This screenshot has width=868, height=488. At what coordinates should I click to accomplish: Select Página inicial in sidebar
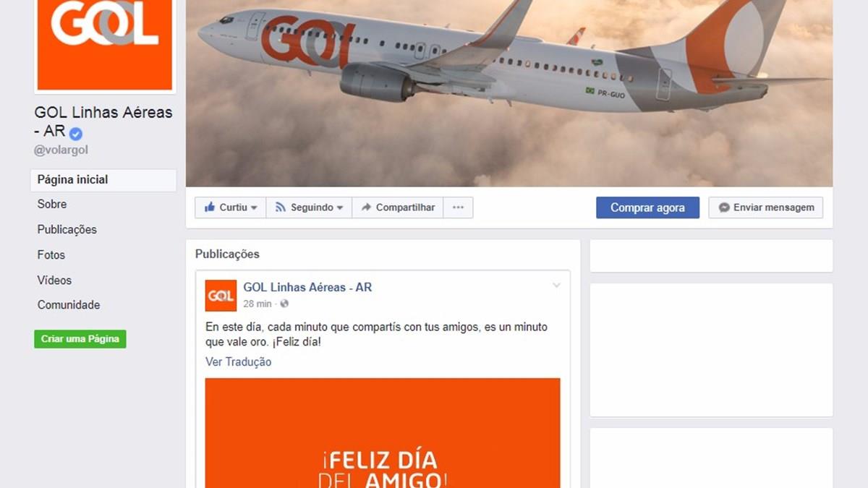pyautogui.click(x=103, y=180)
